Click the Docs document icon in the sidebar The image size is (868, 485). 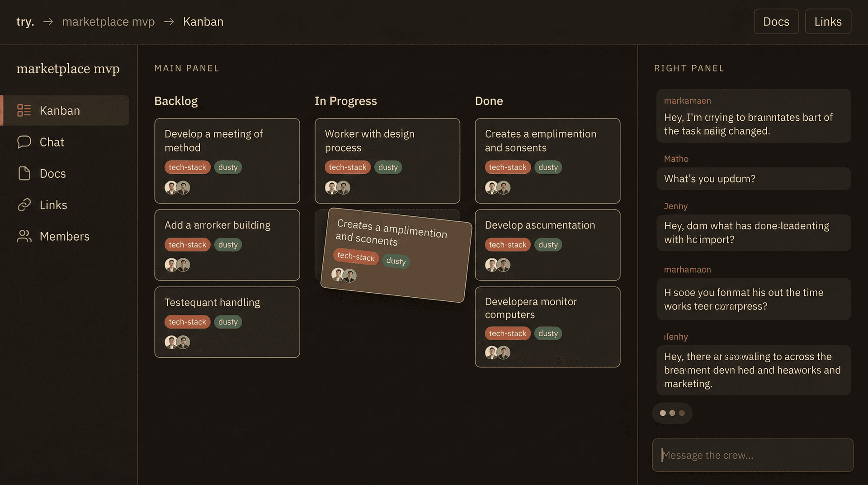click(25, 173)
